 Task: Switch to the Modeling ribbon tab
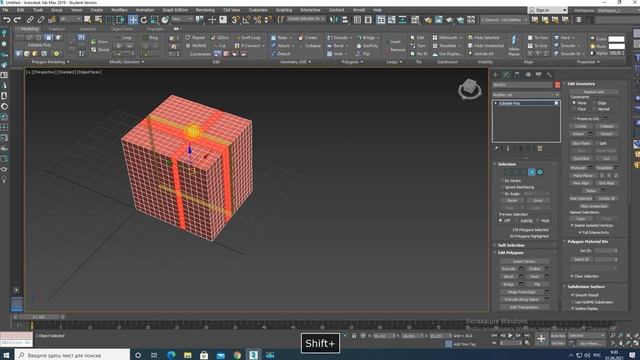(x=29, y=29)
